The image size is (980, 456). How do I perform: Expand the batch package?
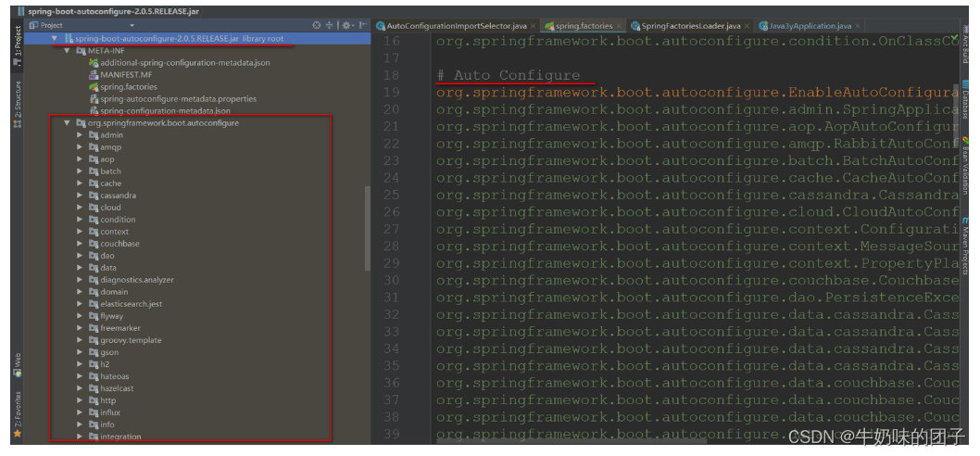pyautogui.click(x=80, y=171)
